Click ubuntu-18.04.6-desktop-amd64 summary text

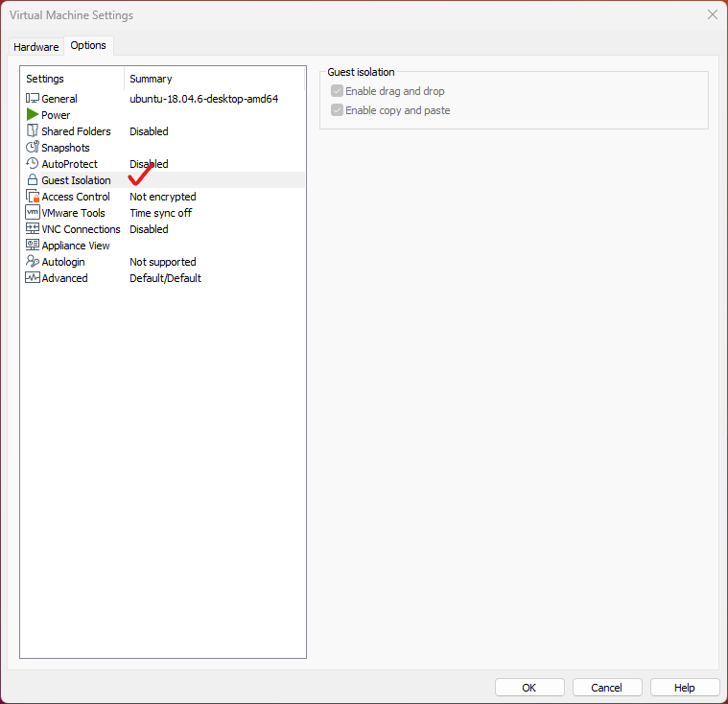point(204,99)
